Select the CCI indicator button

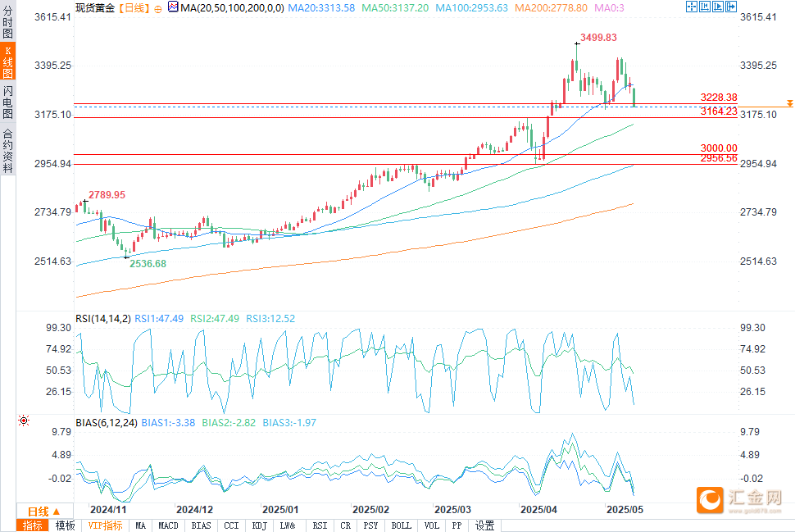[231, 525]
